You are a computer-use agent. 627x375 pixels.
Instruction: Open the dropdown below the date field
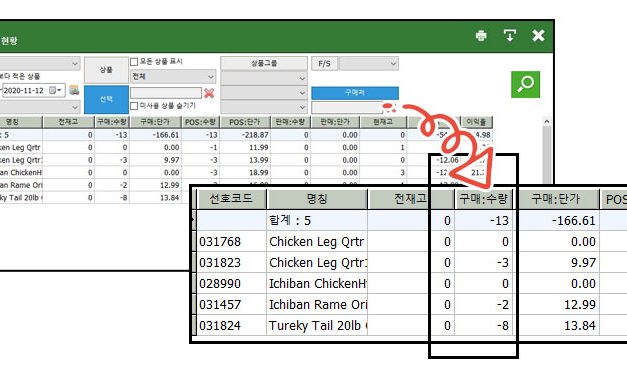click(40, 107)
